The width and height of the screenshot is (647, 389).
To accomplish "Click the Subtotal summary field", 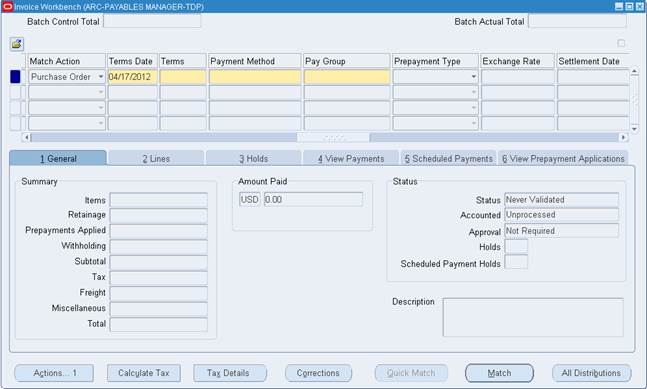I will pos(158,262).
